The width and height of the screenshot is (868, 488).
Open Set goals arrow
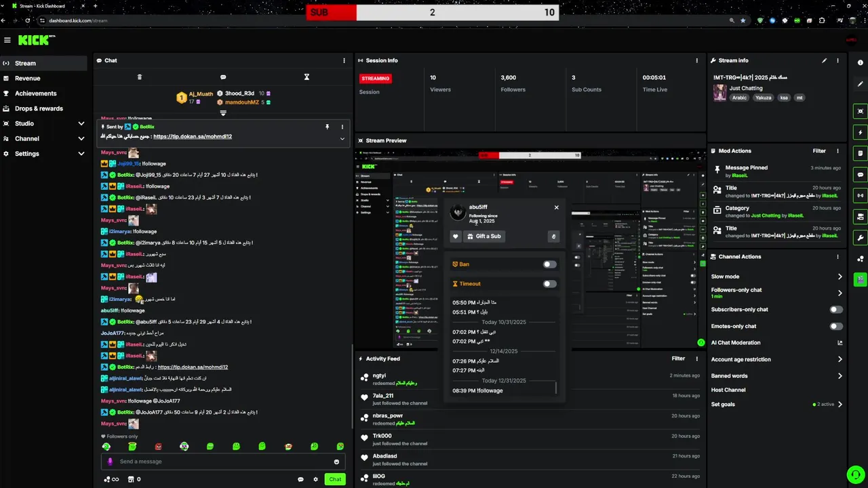point(840,405)
